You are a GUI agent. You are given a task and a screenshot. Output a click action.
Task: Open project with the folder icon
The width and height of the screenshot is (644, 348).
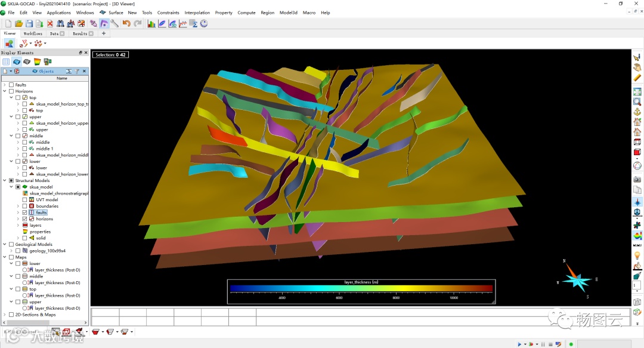point(18,23)
